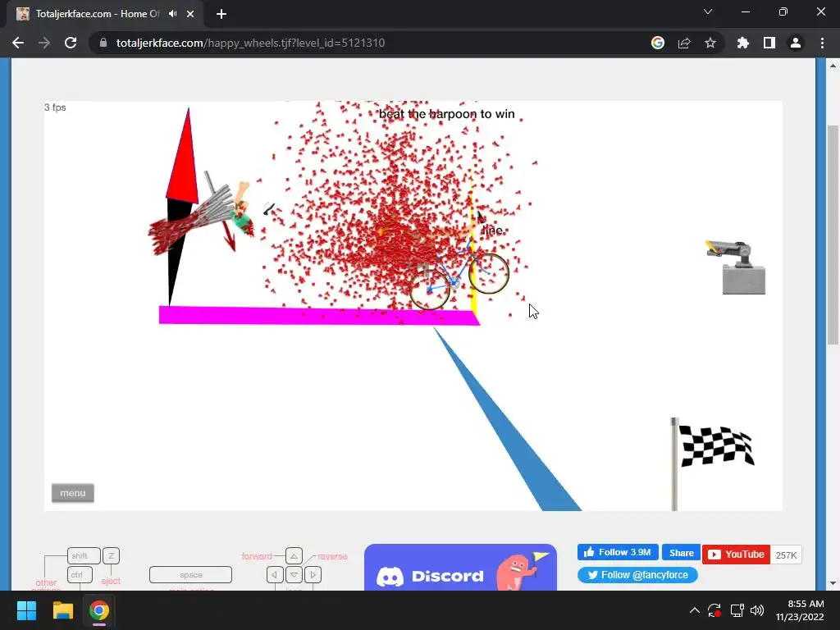This screenshot has width=840, height=630.
Task: Click the shift key hint
Action: click(84, 556)
